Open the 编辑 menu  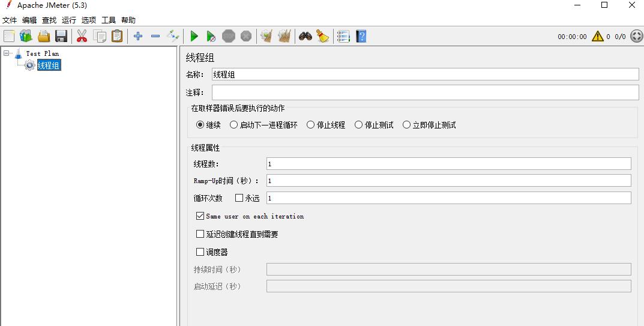coord(29,20)
